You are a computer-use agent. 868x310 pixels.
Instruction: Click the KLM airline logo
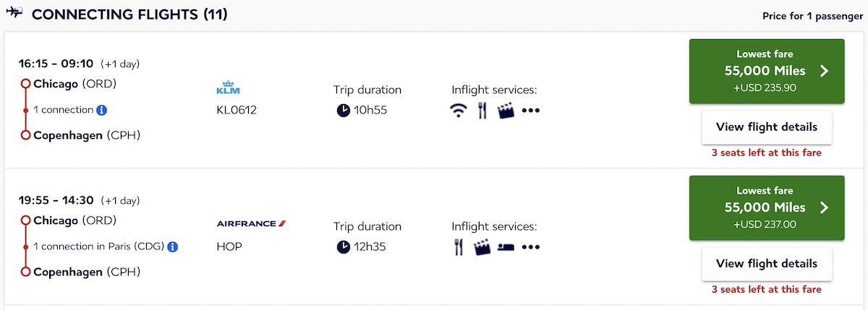point(229,88)
